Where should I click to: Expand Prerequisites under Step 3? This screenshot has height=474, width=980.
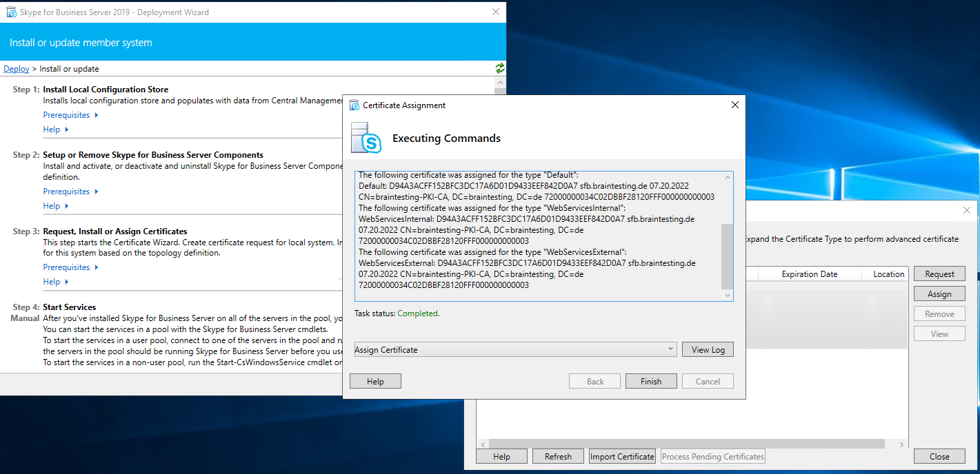point(70,267)
